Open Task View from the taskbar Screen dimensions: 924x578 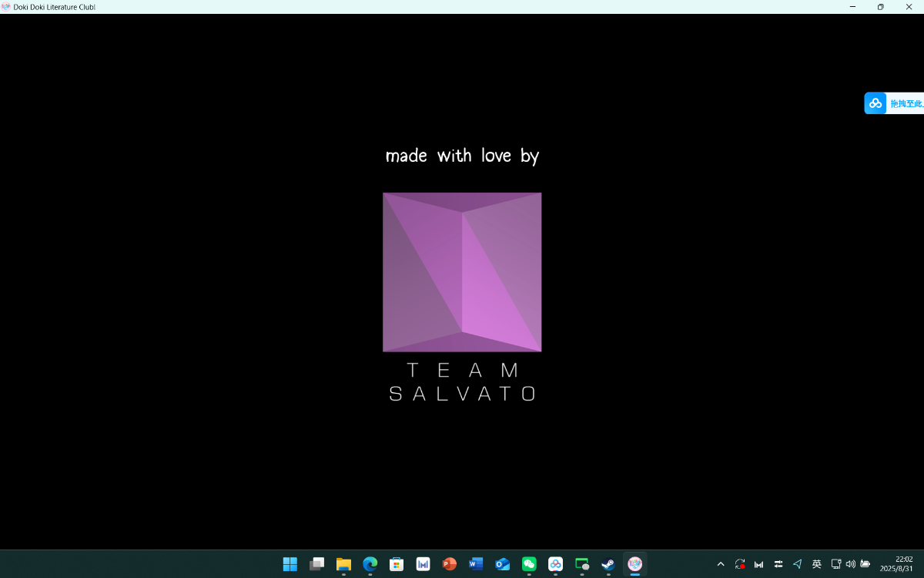tap(316, 564)
